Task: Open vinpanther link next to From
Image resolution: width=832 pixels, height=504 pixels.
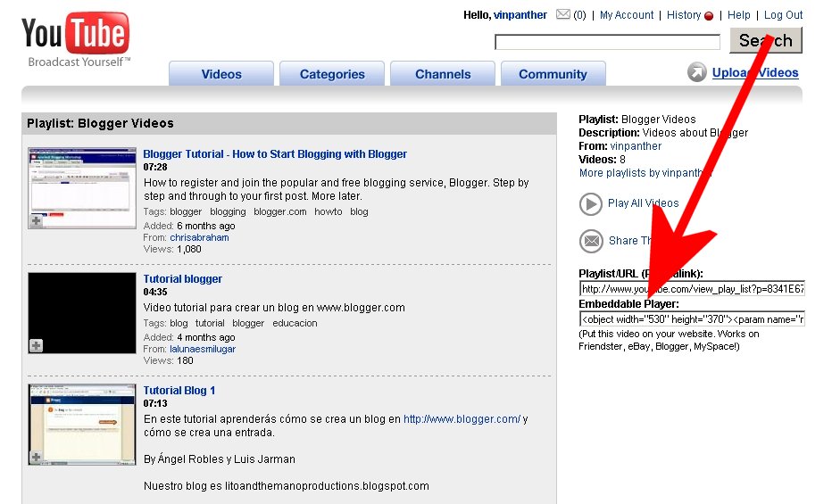Action: point(636,146)
